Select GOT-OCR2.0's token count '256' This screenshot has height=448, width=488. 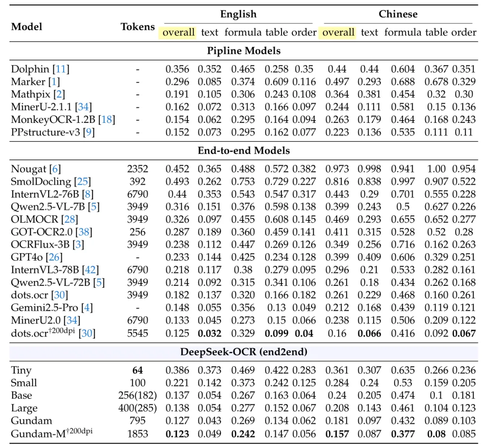tap(137, 232)
